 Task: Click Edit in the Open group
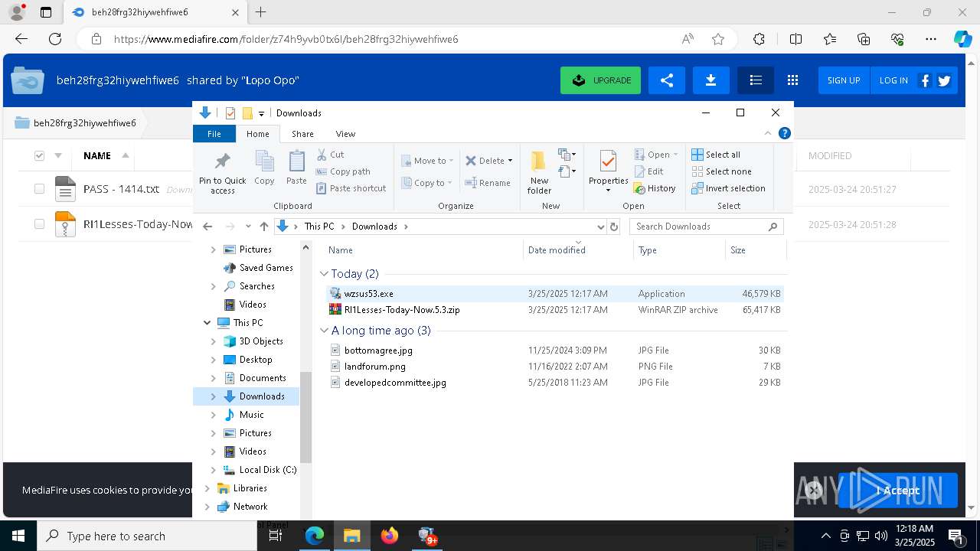(x=649, y=171)
